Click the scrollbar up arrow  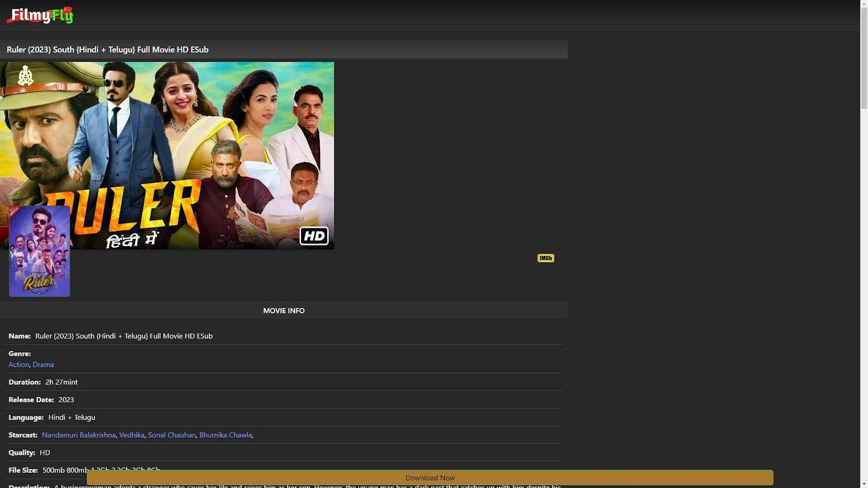tap(864, 4)
